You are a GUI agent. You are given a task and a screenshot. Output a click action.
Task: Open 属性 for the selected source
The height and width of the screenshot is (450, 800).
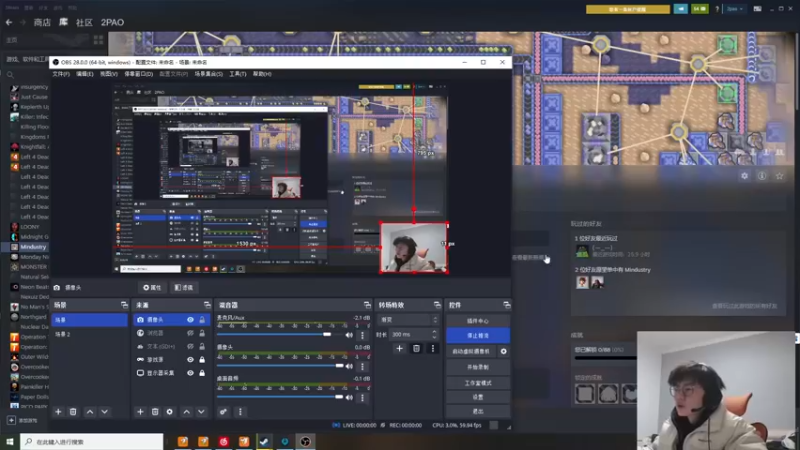click(152, 288)
